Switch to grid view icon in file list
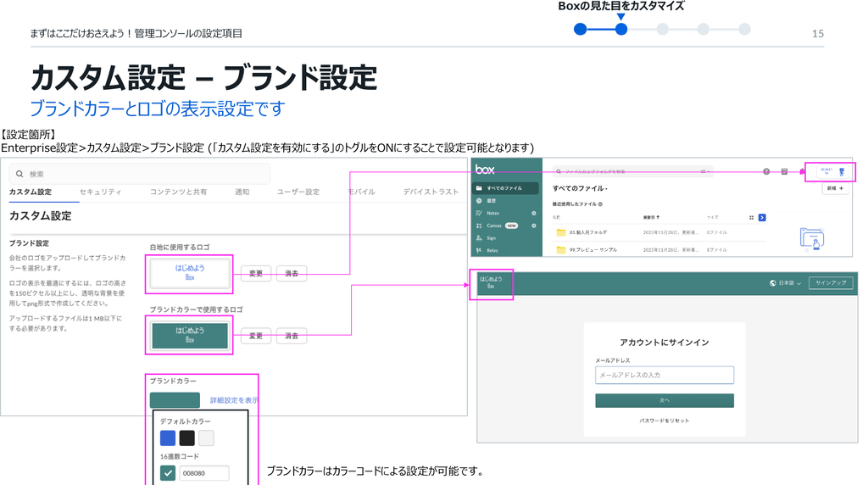Viewport: 868px width, 485px height. pyautogui.click(x=751, y=217)
